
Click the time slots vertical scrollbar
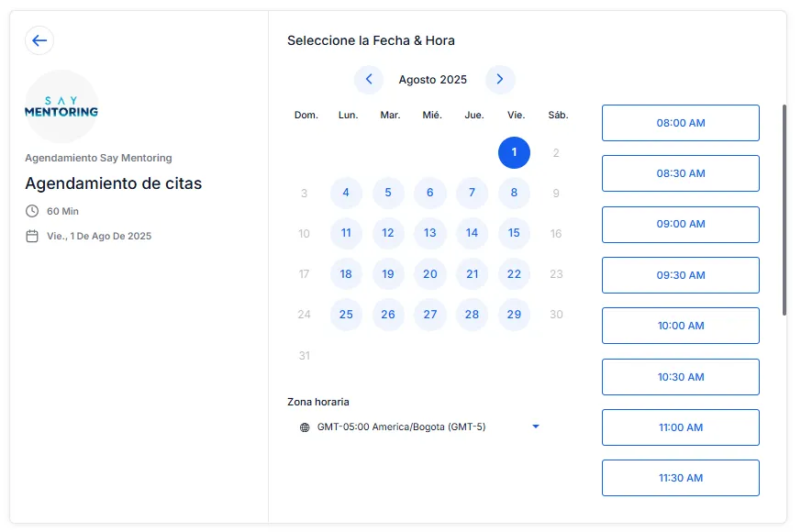point(784,209)
